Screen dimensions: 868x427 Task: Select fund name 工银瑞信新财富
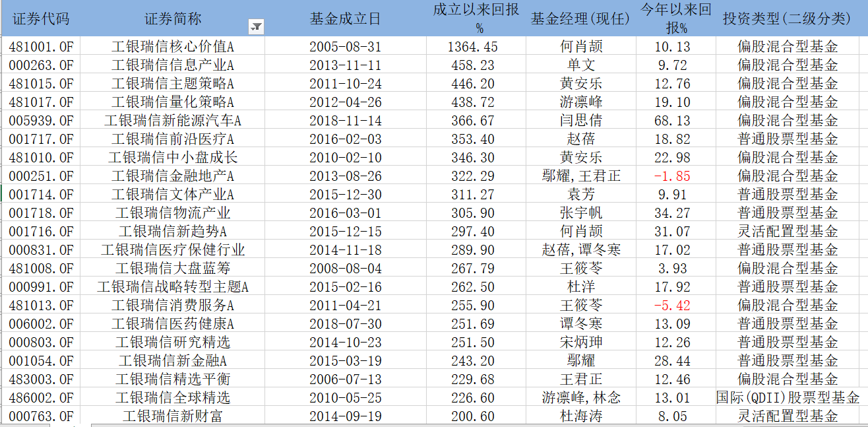click(173, 416)
